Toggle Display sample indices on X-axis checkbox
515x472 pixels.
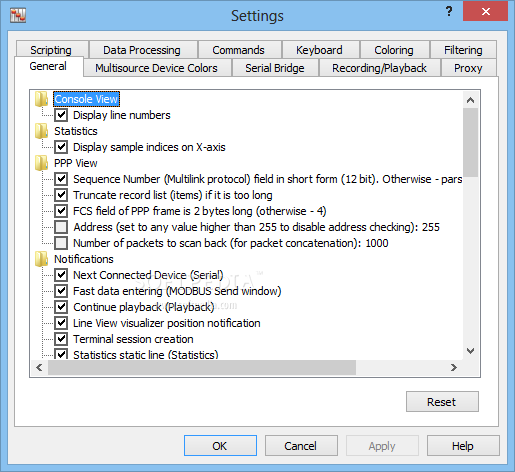(x=61, y=147)
